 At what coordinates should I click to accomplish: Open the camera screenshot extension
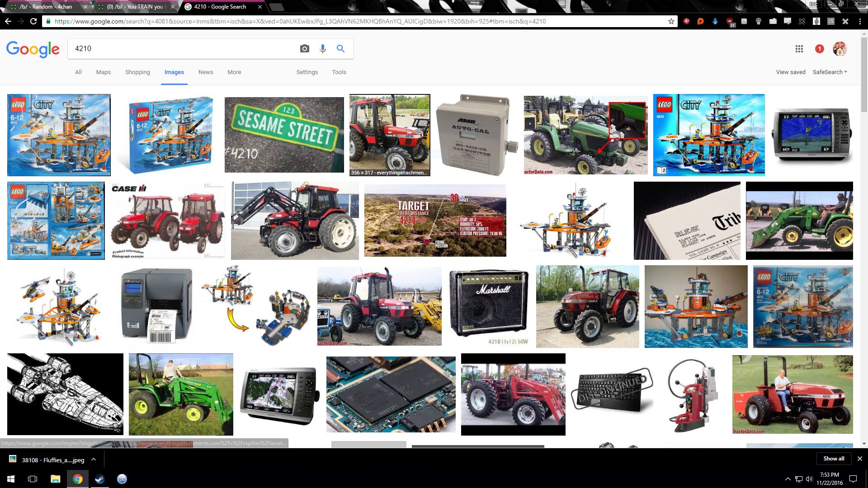773,21
